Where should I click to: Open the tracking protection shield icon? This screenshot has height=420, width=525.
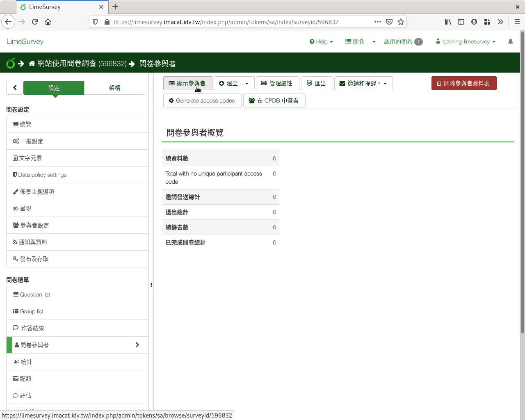click(x=95, y=22)
